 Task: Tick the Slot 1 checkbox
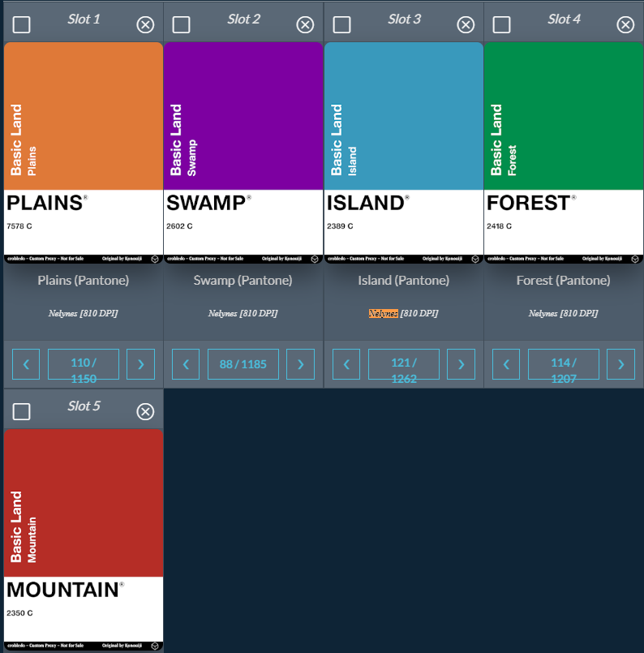[21, 25]
